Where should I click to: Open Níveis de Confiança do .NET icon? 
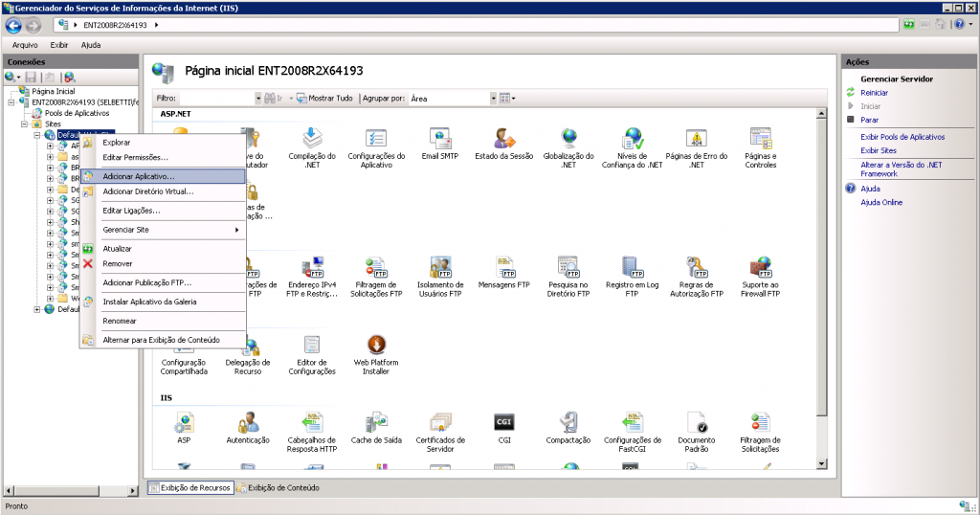632,147
